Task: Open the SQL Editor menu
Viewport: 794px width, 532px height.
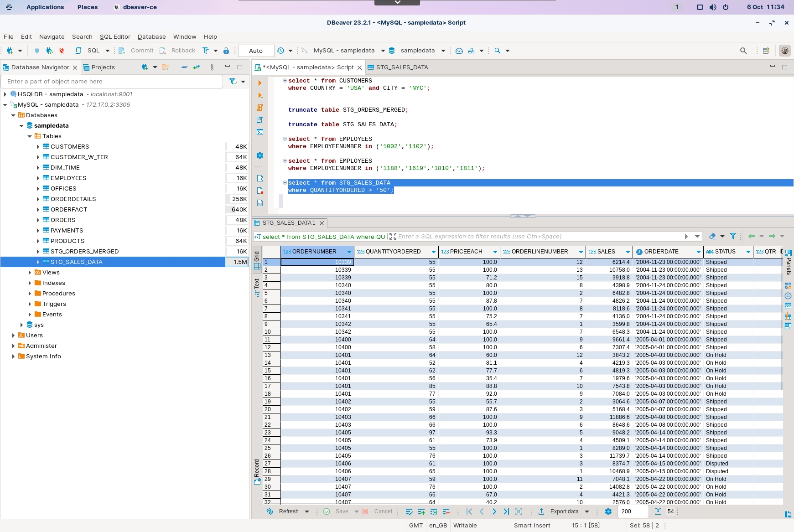Action: (x=115, y=36)
